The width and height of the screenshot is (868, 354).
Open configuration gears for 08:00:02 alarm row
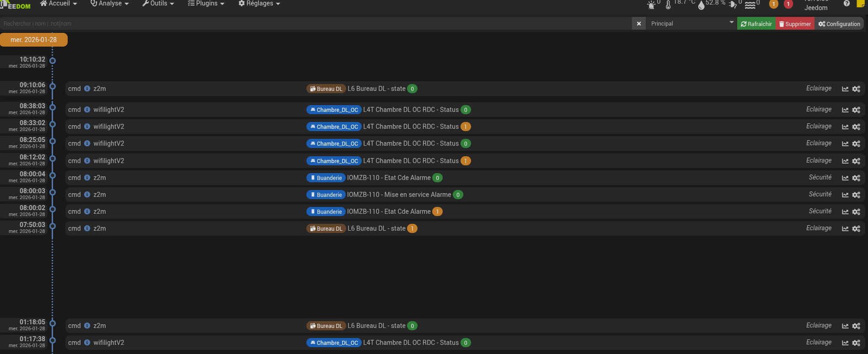pyautogui.click(x=856, y=212)
